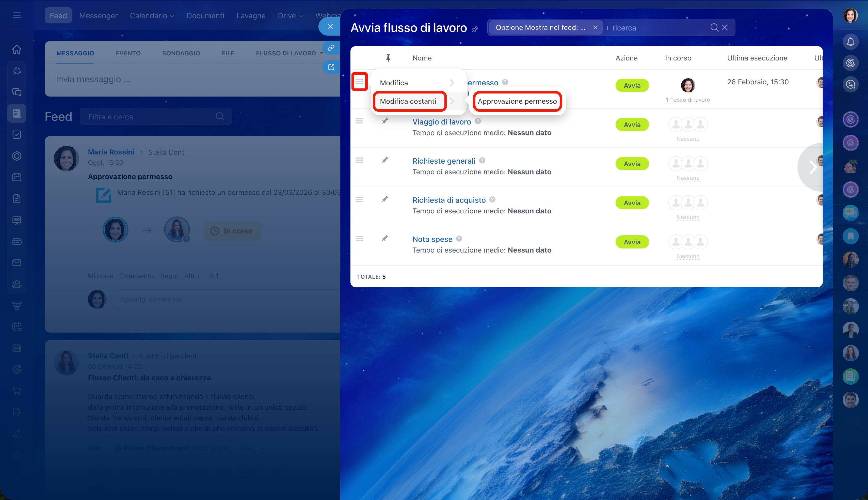Image resolution: width=868 pixels, height=500 pixels.
Task: Toggle pin for Nota spese workflow
Action: [x=385, y=238]
